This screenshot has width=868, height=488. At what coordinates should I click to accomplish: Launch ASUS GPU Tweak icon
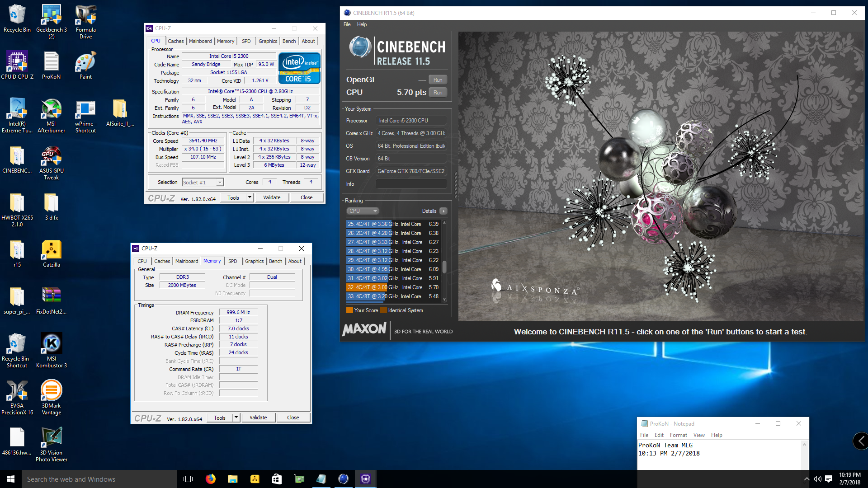point(51,163)
